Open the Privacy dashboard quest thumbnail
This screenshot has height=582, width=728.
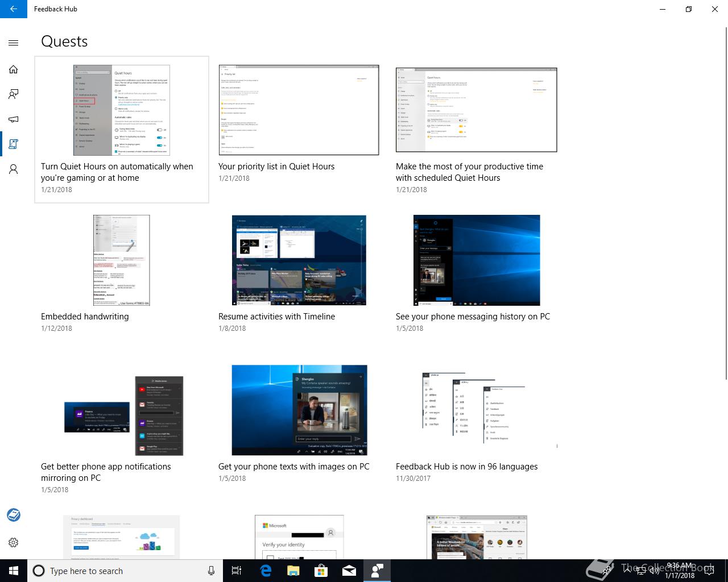122,537
